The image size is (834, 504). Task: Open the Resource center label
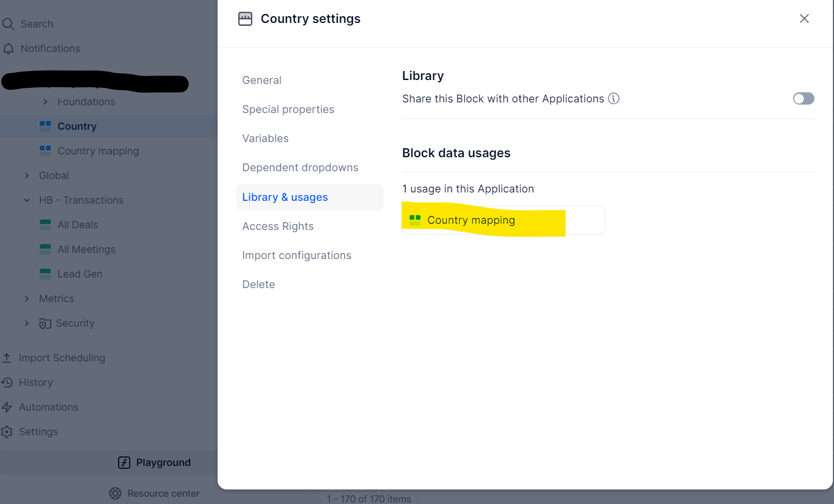(x=163, y=493)
